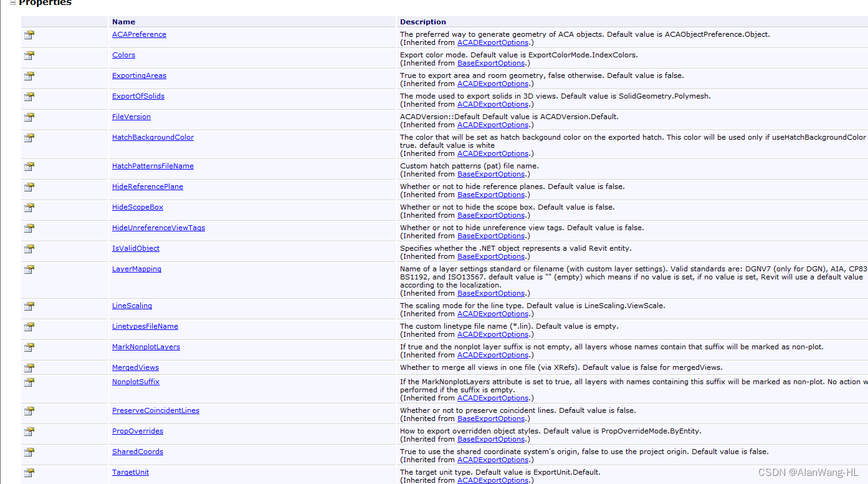
Task: Follow ACADExportOptions link in LineScaling row
Action: (x=493, y=314)
